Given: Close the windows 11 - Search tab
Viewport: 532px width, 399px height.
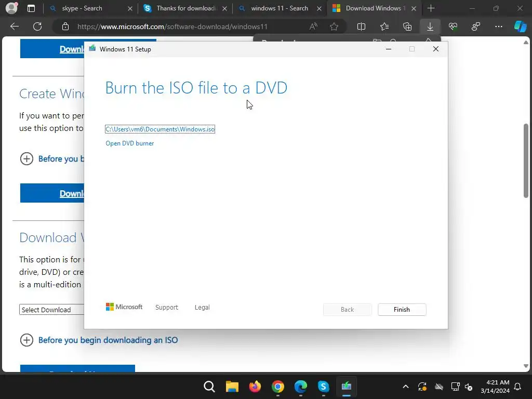Looking at the screenshot, I should pos(319,8).
